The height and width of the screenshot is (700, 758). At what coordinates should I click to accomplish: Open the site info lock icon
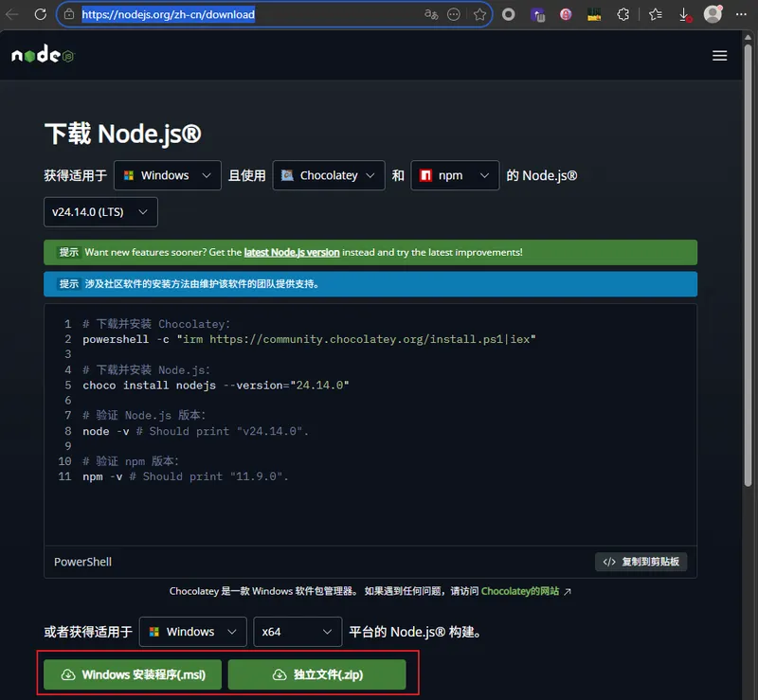[69, 14]
